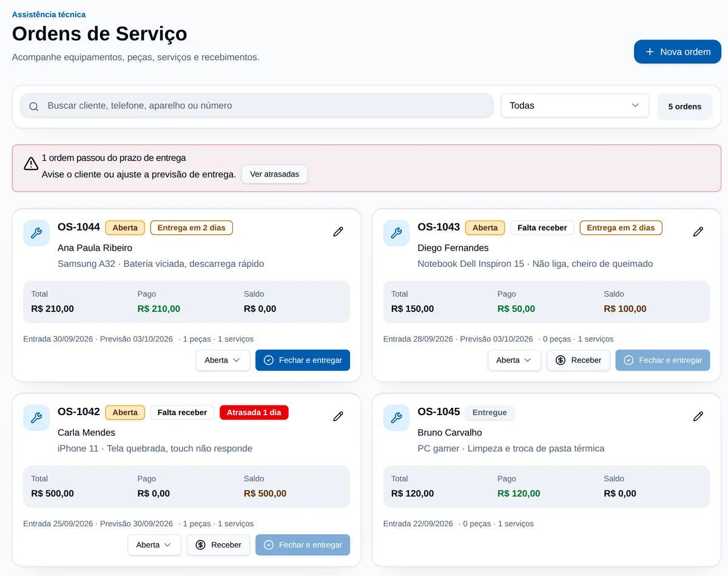
Task: Click Receber on order OS-1043
Action: [578, 360]
